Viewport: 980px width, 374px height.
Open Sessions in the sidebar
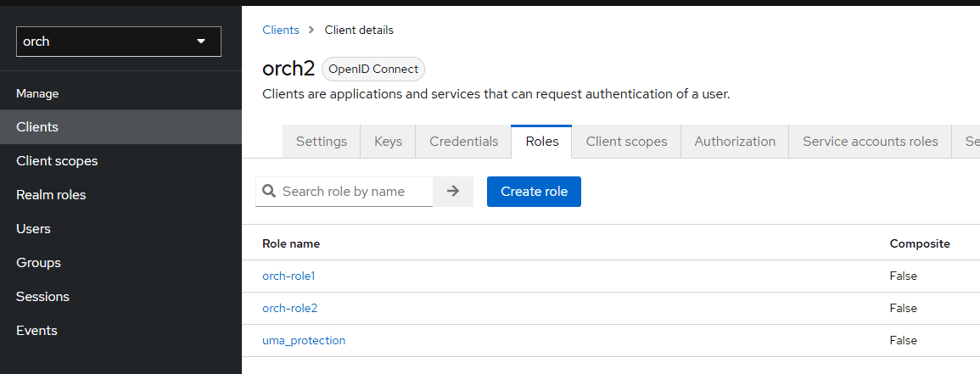[x=42, y=297]
